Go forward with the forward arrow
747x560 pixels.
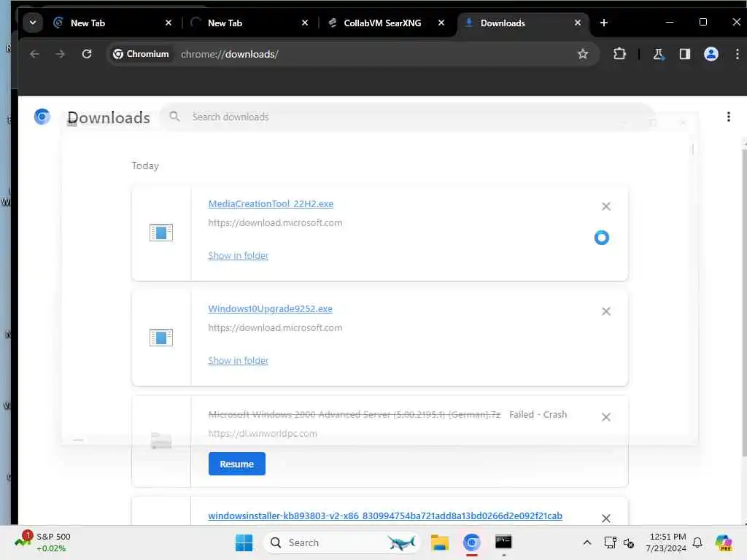tap(60, 54)
